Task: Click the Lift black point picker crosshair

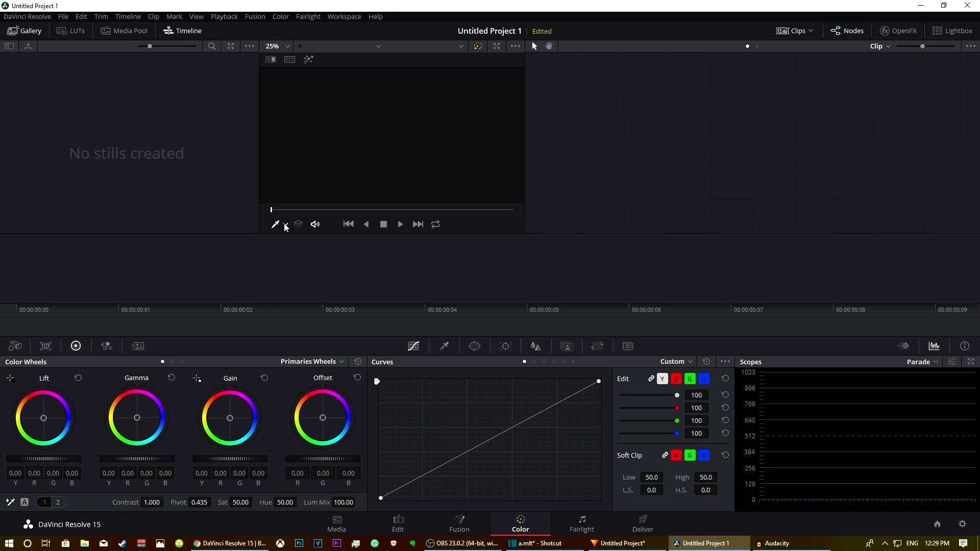Action: click(10, 378)
